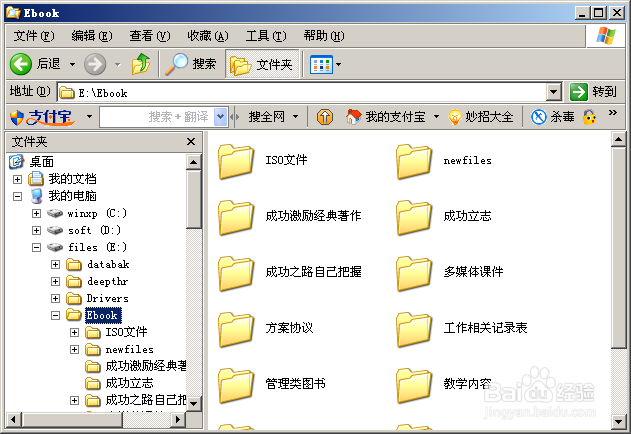Select 成功之路自己把握 folder icon
Screen dimensions: 631x434
[x=236, y=273]
